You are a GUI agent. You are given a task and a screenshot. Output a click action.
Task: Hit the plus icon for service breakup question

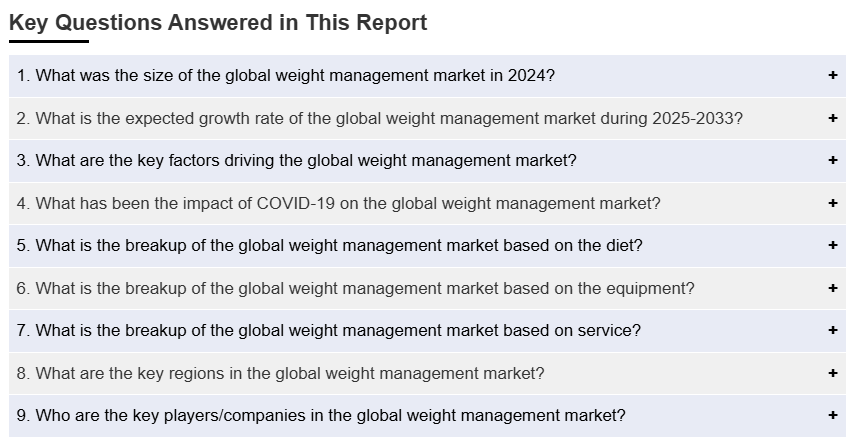pyautogui.click(x=832, y=330)
